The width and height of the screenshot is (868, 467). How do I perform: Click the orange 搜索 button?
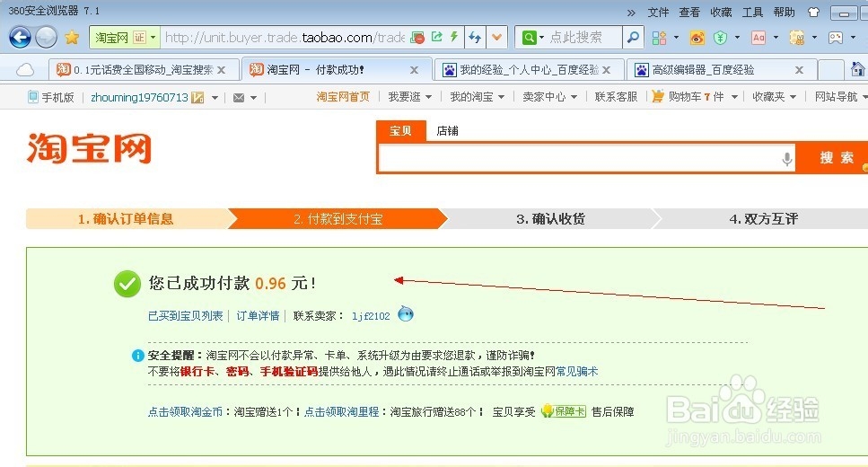tap(832, 158)
